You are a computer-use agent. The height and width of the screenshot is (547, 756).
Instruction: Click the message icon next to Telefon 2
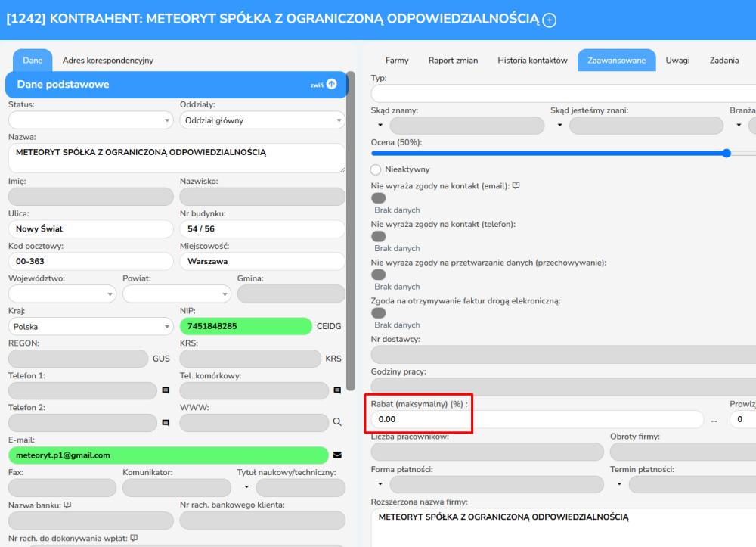166,423
